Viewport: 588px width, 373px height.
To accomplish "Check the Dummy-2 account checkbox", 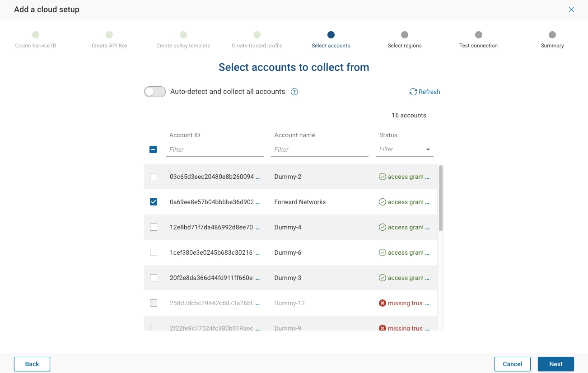I will (x=154, y=177).
